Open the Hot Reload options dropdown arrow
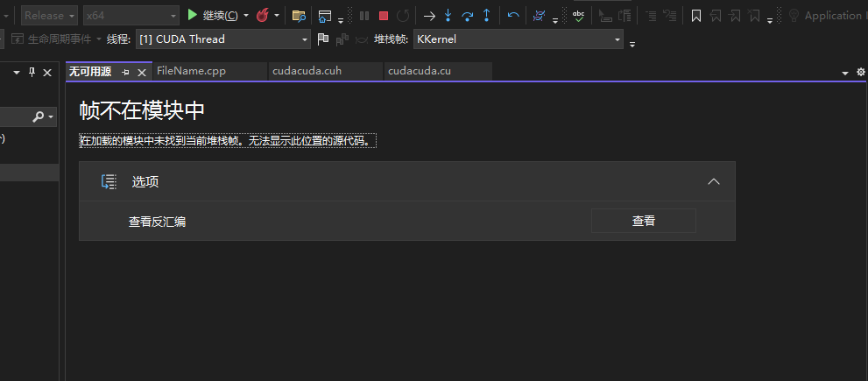 point(277,16)
